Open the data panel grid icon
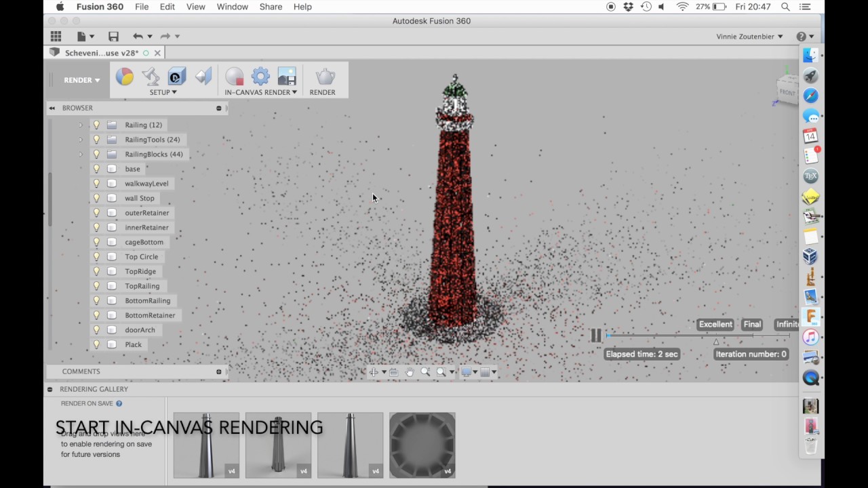This screenshot has height=488, width=868. coord(56,36)
